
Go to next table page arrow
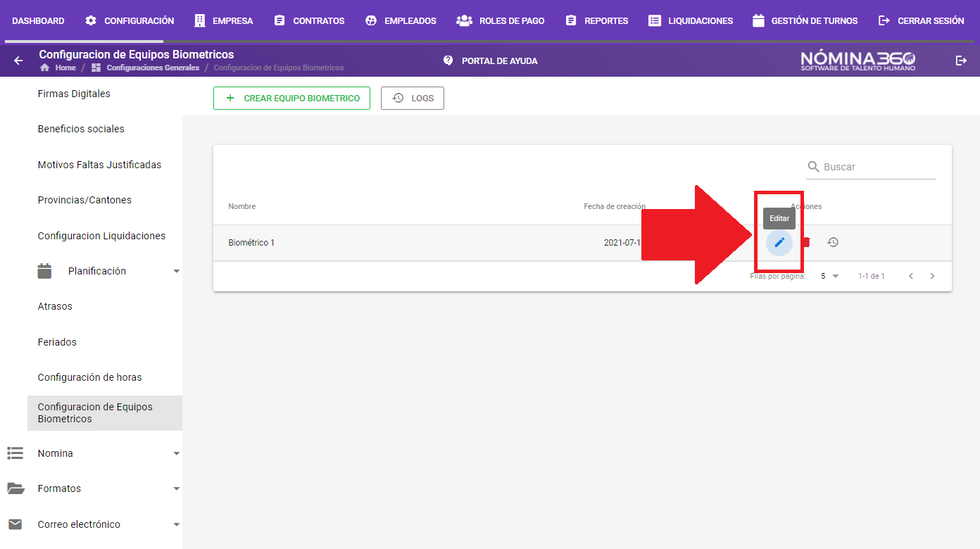[932, 276]
